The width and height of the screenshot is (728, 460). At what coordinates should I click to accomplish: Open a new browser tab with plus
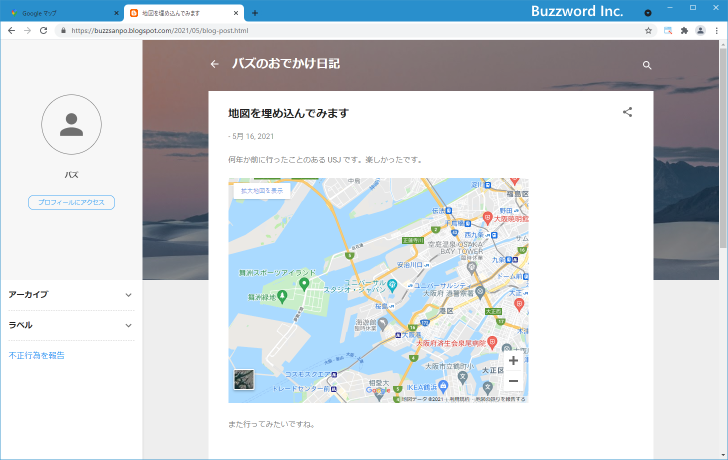click(255, 13)
